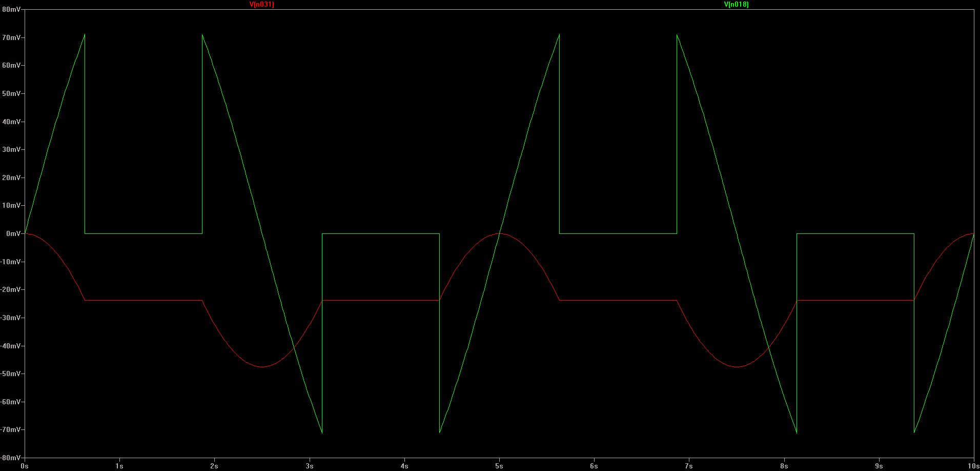Image resolution: width=980 pixels, height=471 pixels.
Task: Click the positive 20mV vertical axis label
Action: click(x=11, y=178)
